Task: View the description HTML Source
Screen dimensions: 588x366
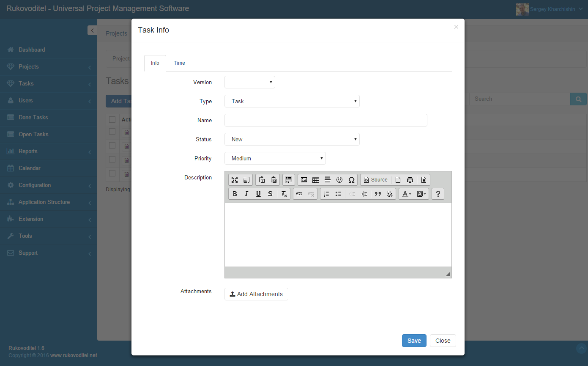Action: coord(375,180)
